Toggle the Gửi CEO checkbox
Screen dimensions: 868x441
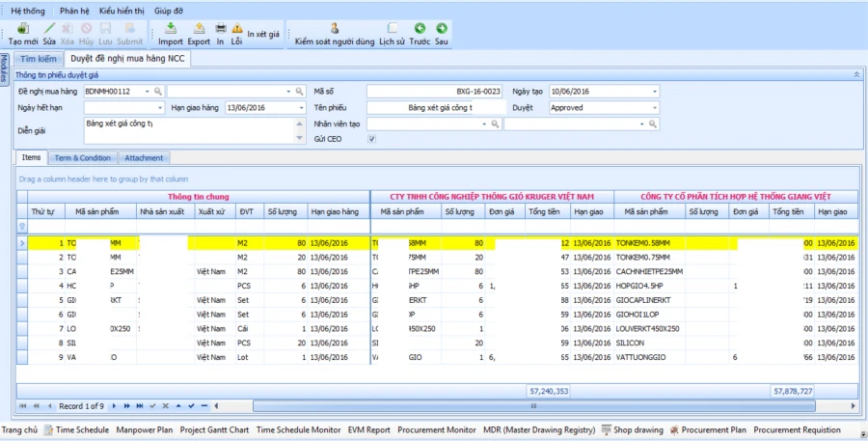click(x=372, y=139)
